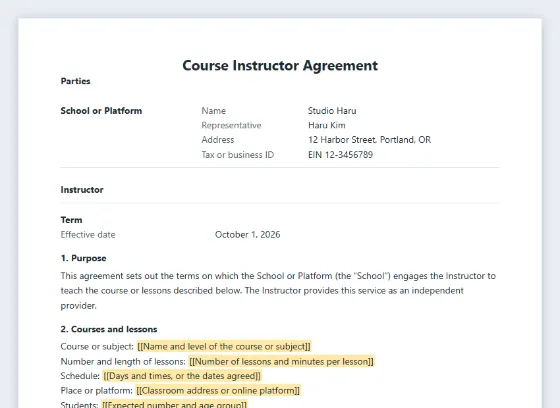This screenshot has width=560, height=408.
Task: Click the 2. Courses and lessons heading
Action: pyautogui.click(x=109, y=329)
